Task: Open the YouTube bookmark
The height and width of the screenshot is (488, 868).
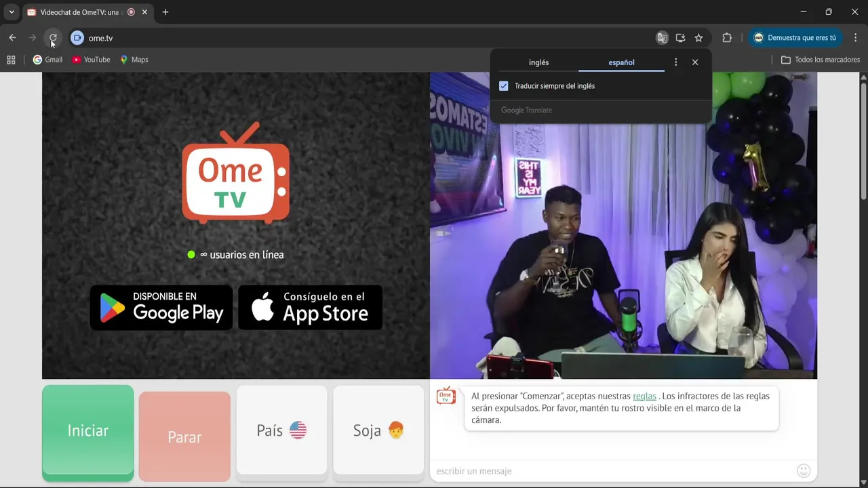Action: (91, 60)
